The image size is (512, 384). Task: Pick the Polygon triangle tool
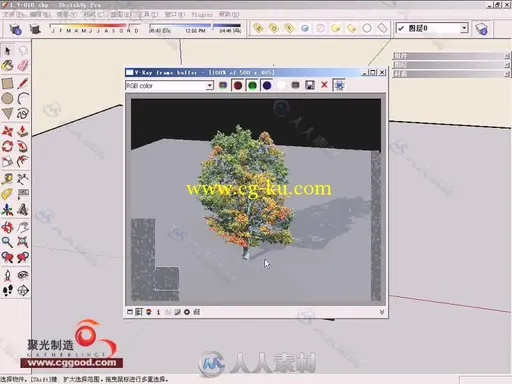[x=7, y=114]
